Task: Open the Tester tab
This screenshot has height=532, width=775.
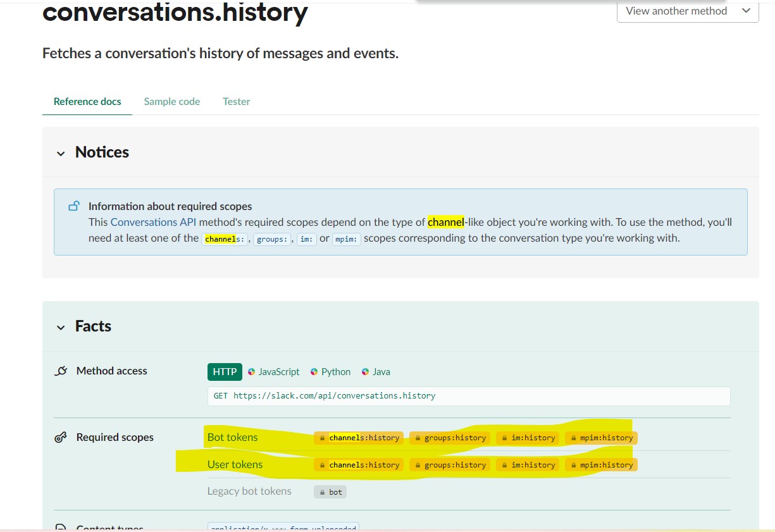Action: (x=237, y=101)
